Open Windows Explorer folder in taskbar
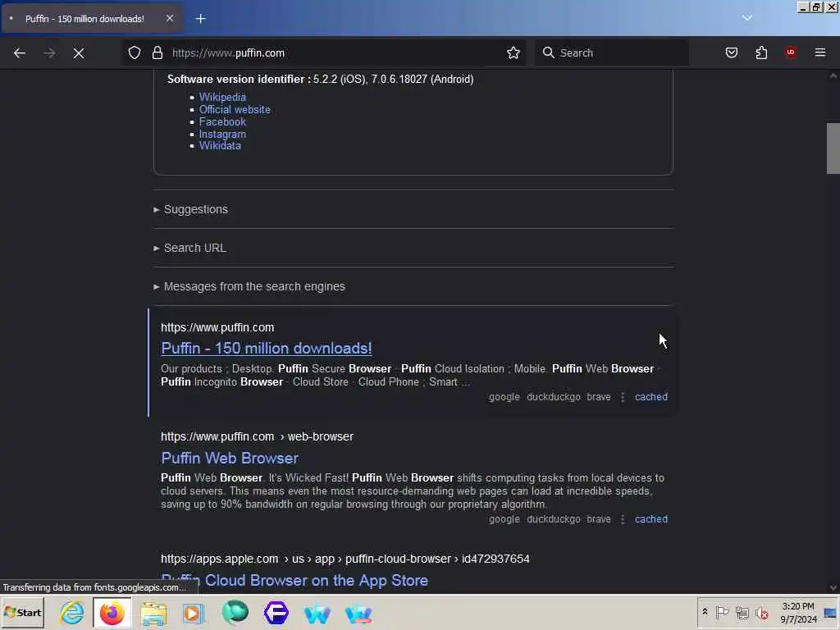The height and width of the screenshot is (630, 840). point(153,613)
